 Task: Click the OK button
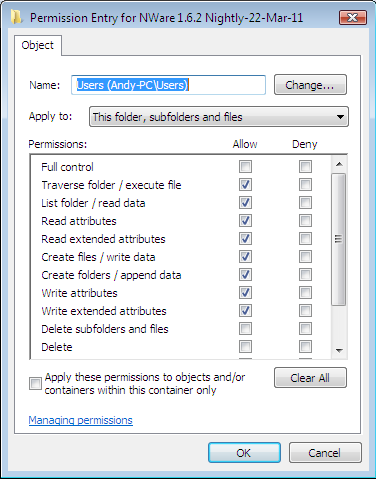(x=244, y=453)
